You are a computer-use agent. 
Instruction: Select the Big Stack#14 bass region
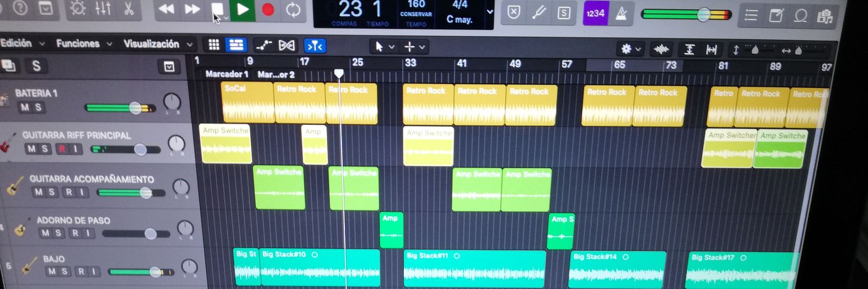click(x=617, y=270)
